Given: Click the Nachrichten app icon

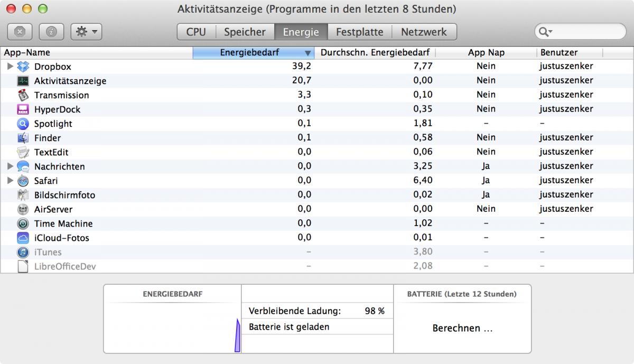Looking at the screenshot, I should (x=23, y=166).
